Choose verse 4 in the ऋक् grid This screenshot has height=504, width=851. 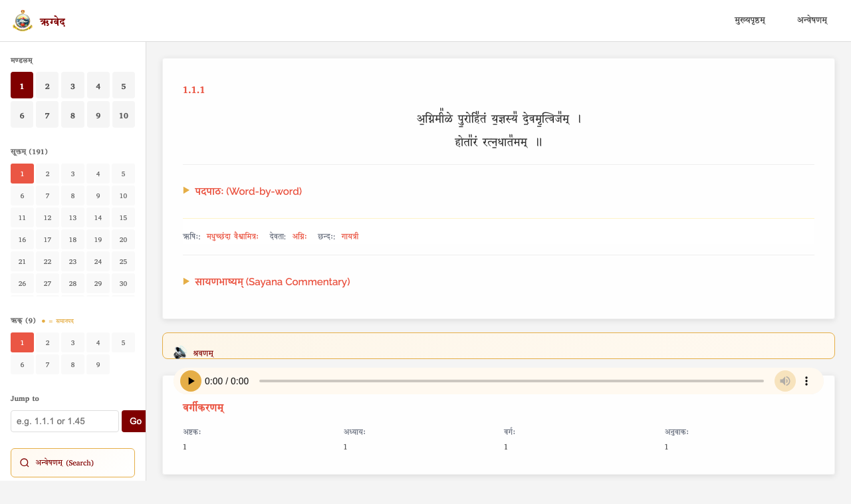[98, 342]
